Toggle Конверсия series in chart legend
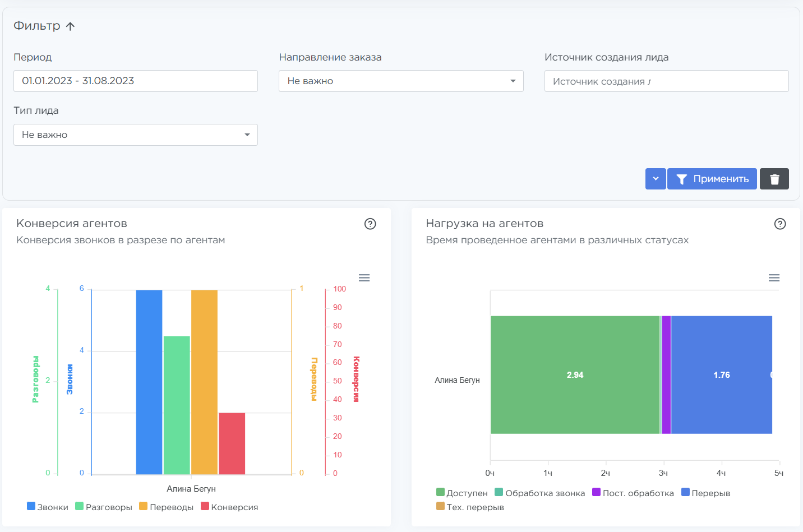803x532 pixels. 229,507
